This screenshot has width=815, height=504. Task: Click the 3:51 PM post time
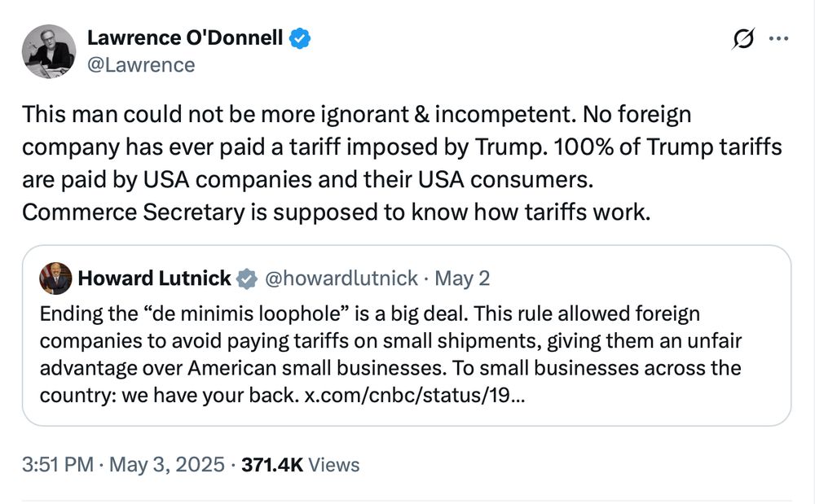pyautogui.click(x=60, y=465)
